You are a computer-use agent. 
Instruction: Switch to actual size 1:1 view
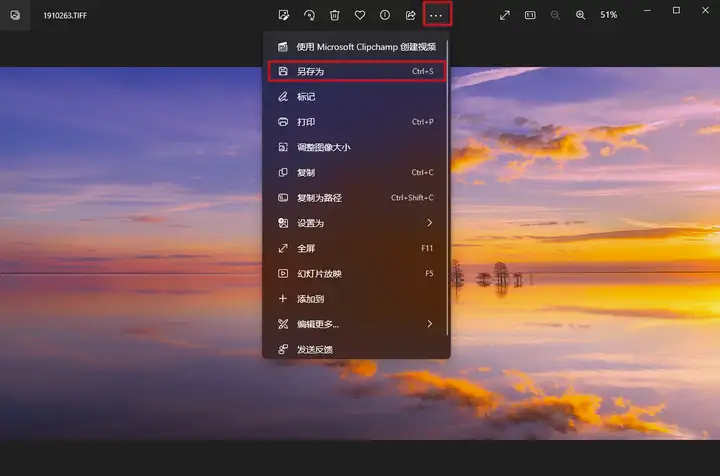530,15
